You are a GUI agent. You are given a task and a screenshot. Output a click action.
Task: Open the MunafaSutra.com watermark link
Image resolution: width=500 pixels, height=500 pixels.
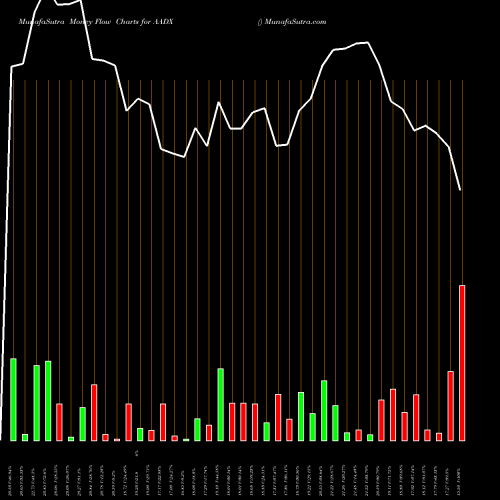pyautogui.click(x=292, y=22)
